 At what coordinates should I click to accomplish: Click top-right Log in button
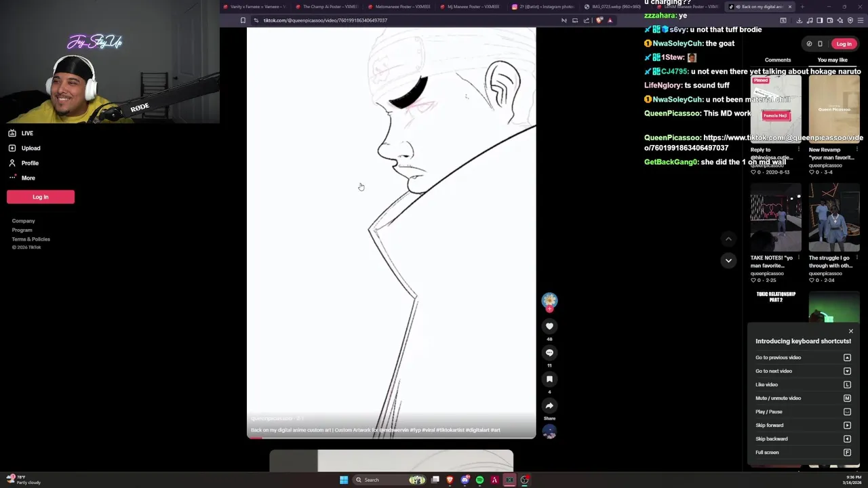pyautogui.click(x=844, y=44)
